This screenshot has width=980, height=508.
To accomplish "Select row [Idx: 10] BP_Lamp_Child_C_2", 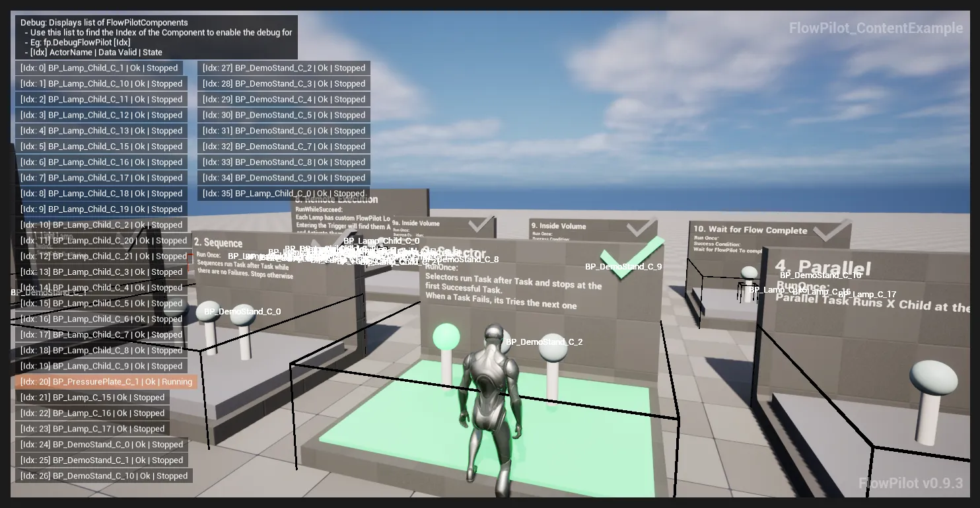I will 101,225.
